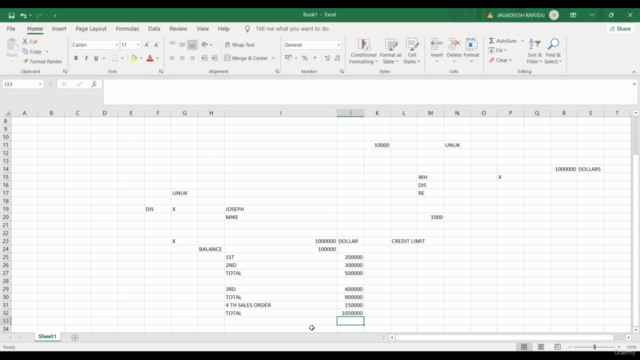Image resolution: width=640 pixels, height=360 pixels.
Task: Click the Accounting Number Format icon
Action: tap(289, 58)
